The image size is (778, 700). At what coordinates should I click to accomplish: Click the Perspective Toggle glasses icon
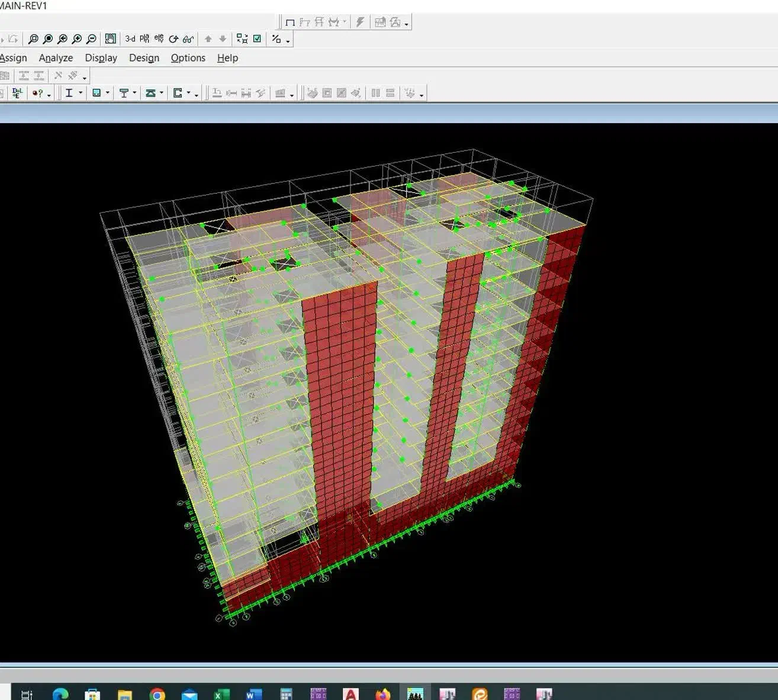pyautogui.click(x=188, y=39)
